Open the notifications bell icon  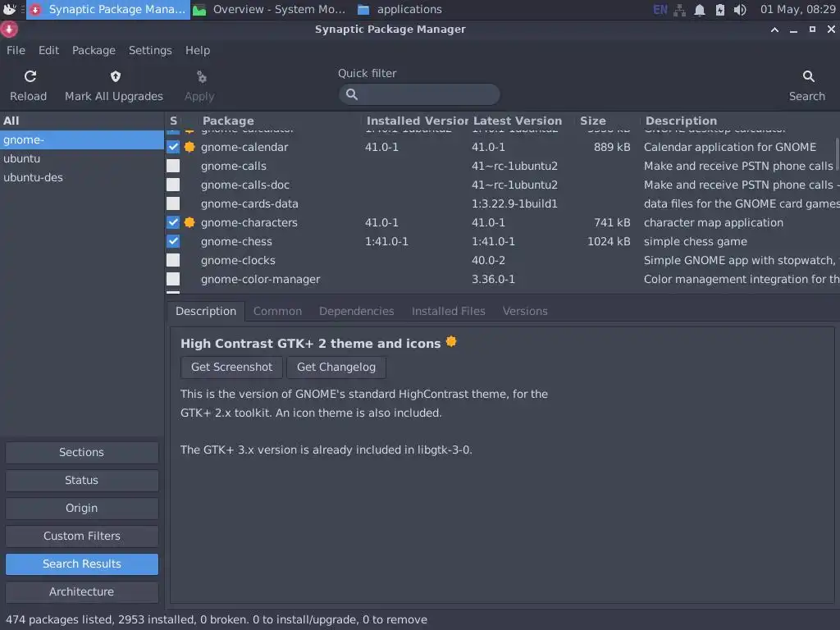click(x=699, y=10)
